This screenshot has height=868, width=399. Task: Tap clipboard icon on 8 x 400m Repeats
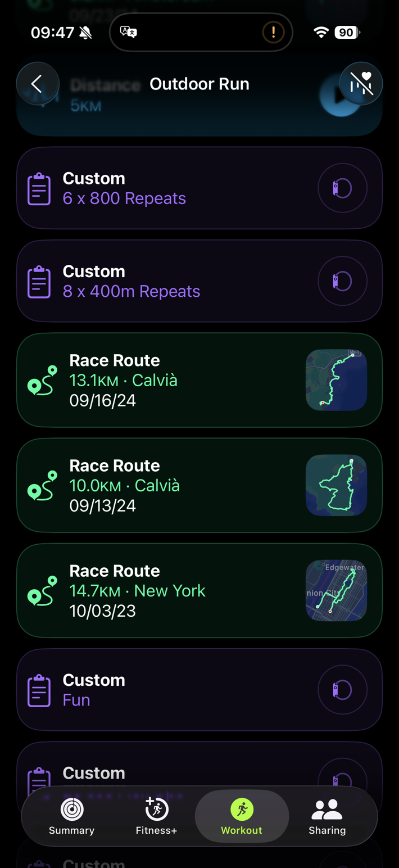39,282
